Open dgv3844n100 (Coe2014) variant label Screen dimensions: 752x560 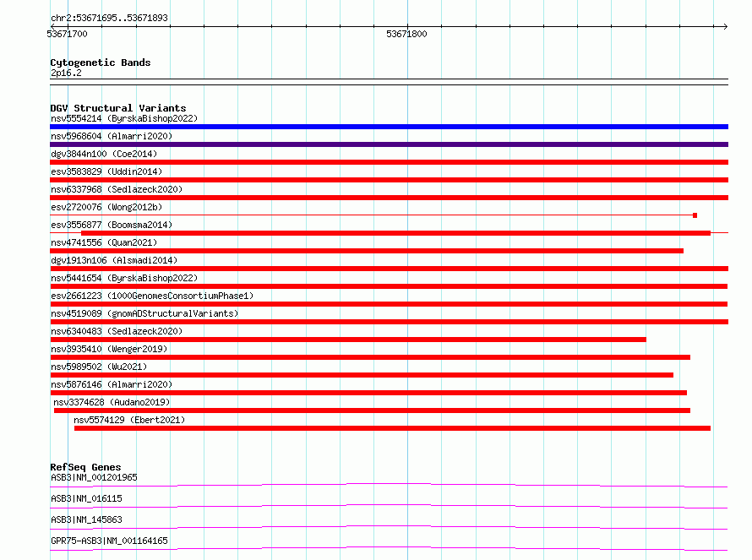coord(104,154)
